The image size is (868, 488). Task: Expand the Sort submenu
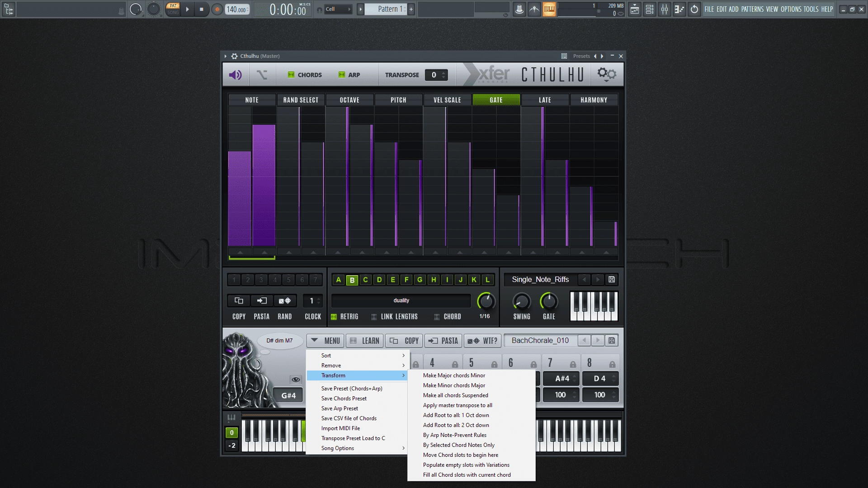click(x=357, y=356)
